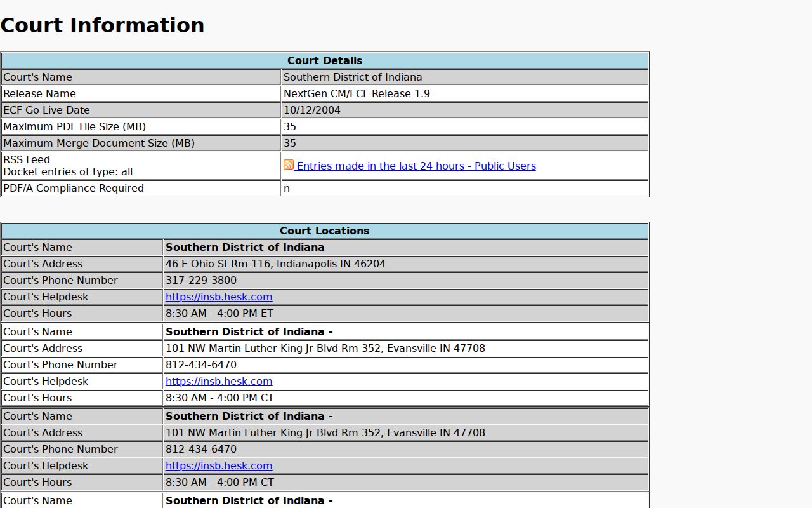Image resolution: width=812 pixels, height=508 pixels.
Task: Click the Court Locations table header
Action: [325, 231]
